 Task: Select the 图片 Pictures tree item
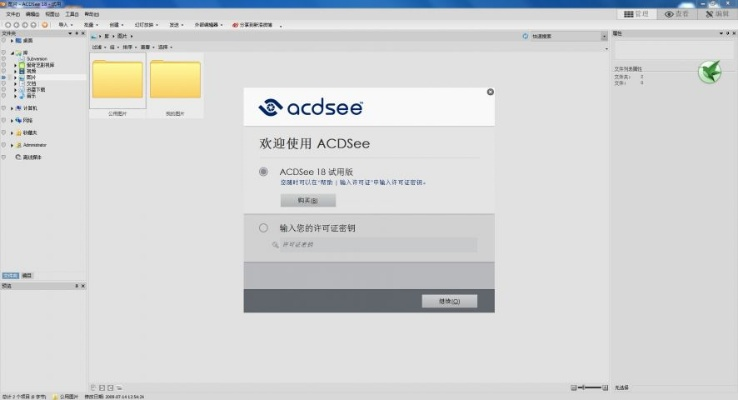pos(31,77)
